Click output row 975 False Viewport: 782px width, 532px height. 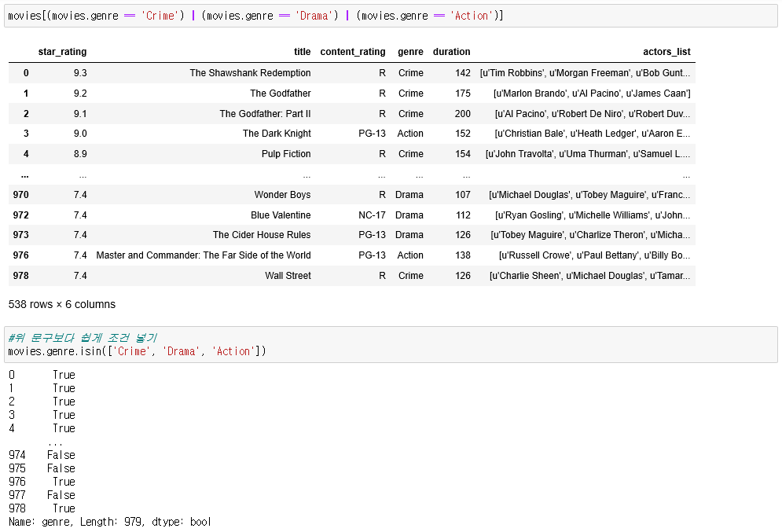tap(42, 468)
